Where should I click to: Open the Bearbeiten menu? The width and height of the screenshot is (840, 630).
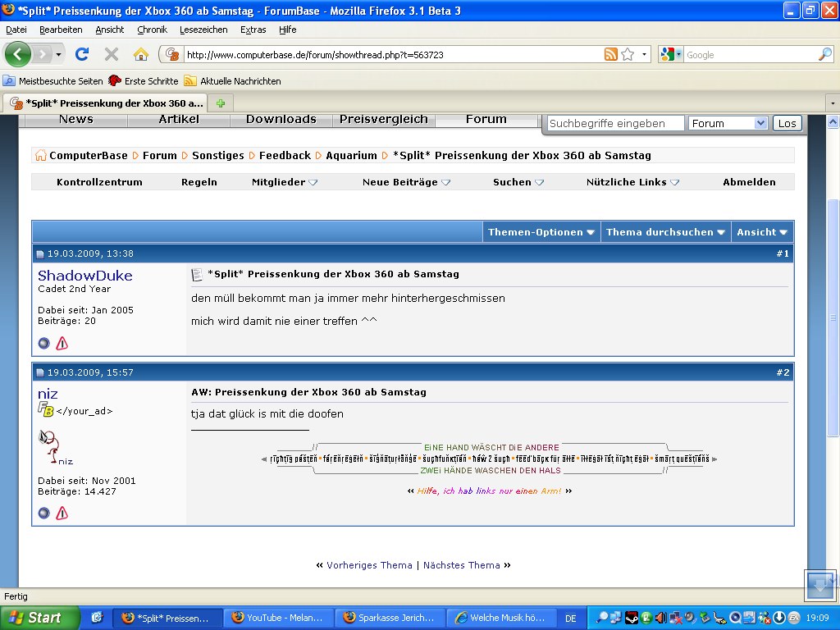61,30
